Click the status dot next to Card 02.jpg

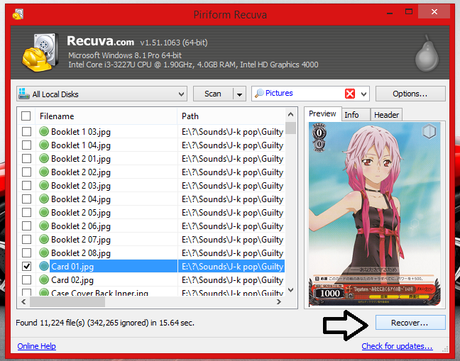(x=44, y=279)
